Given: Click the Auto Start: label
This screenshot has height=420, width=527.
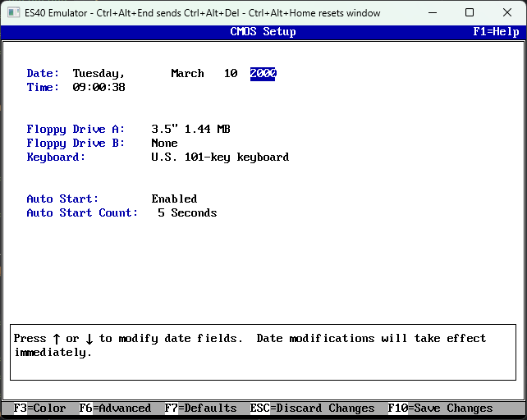Looking at the screenshot, I should (x=63, y=199).
